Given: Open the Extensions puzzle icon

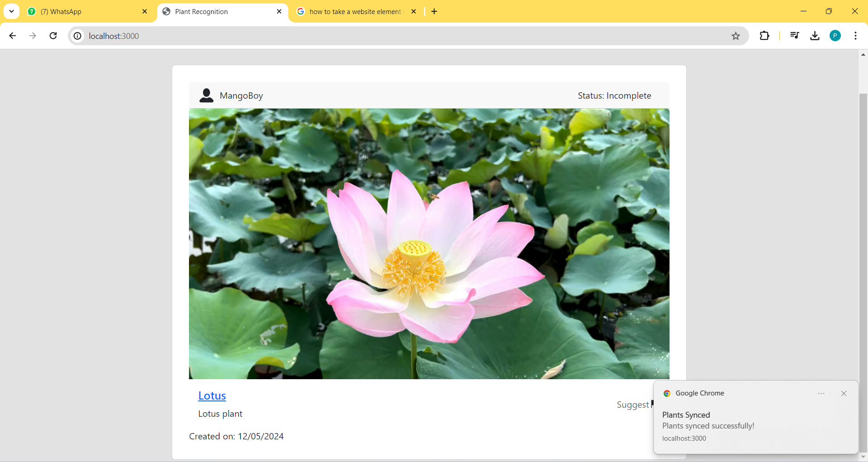Looking at the screenshot, I should point(764,36).
